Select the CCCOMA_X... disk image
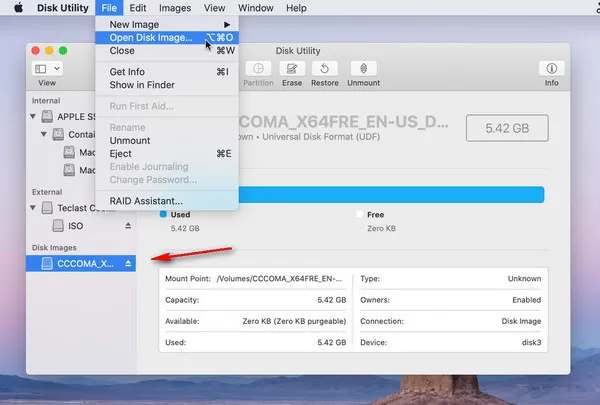The height and width of the screenshot is (405, 600). 81,263
